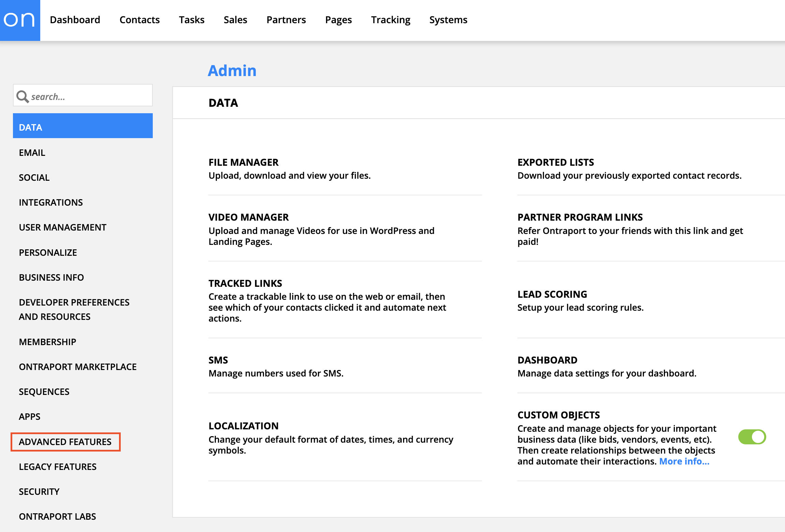The width and height of the screenshot is (785, 532).
Task: Open the Tracking menu
Action: tap(390, 20)
